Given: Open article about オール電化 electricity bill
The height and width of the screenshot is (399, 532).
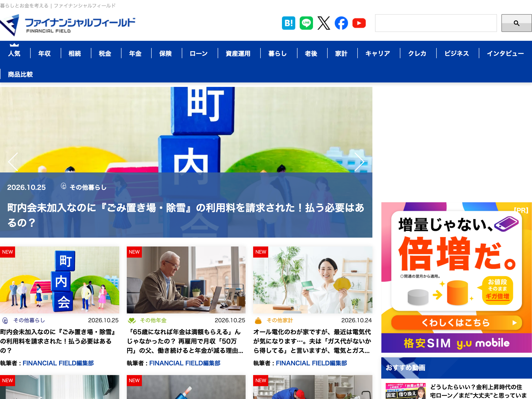Looking at the screenshot, I should (x=312, y=341).
